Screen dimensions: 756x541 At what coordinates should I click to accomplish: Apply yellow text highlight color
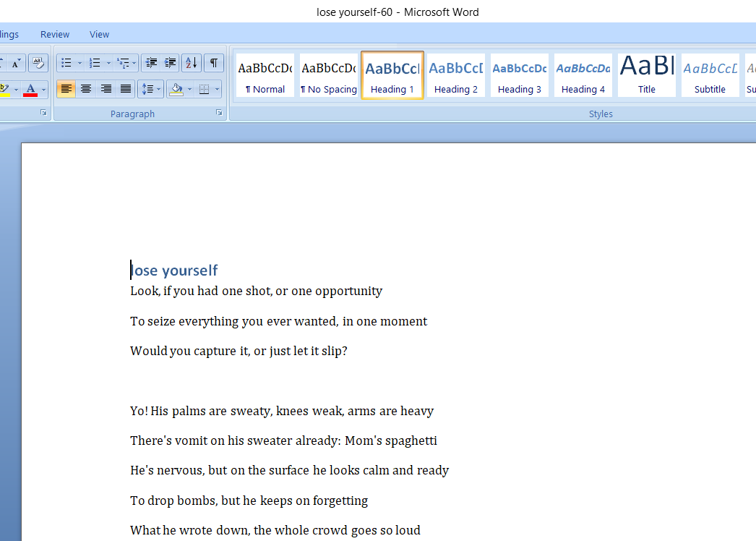point(5,90)
